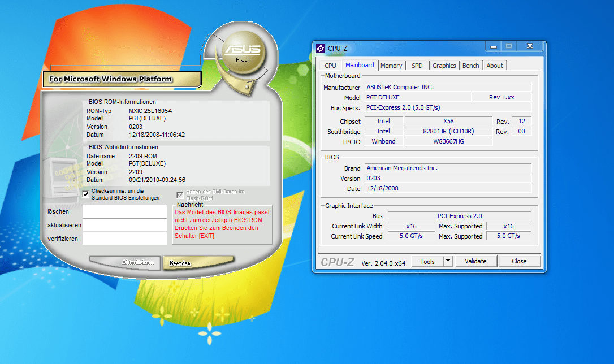Screen dimensions: 614x364
Task: Click the Model field P6T DELUXE
Action: (x=418, y=97)
